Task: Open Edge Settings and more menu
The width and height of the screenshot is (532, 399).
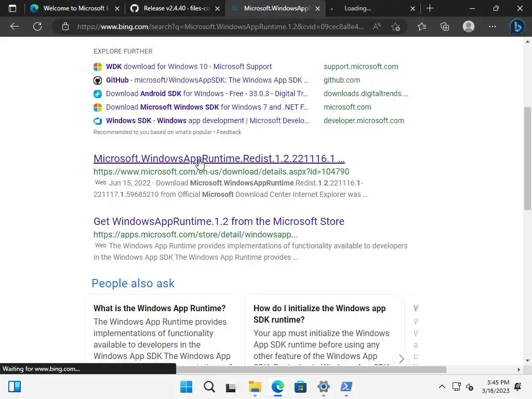Action: tap(493, 26)
